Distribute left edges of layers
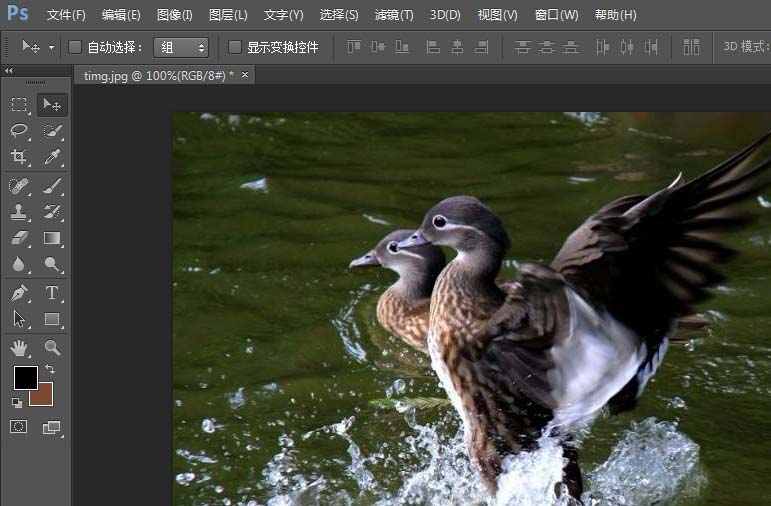 click(602, 47)
